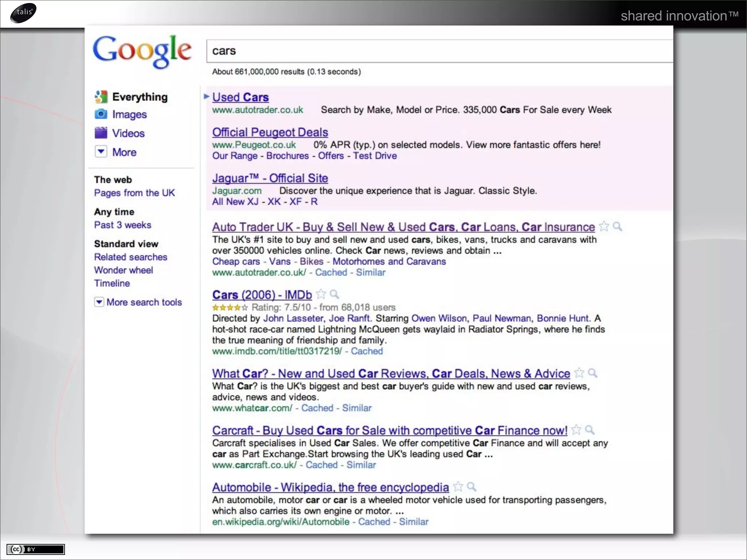Click magnifier icon beside Wikipedia Automobile result
The width and height of the screenshot is (747, 560).
(472, 487)
